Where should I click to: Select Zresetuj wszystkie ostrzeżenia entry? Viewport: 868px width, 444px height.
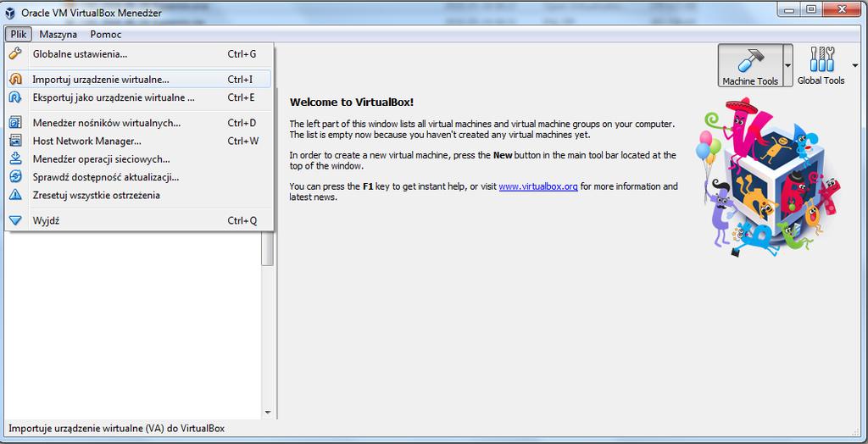139,195
